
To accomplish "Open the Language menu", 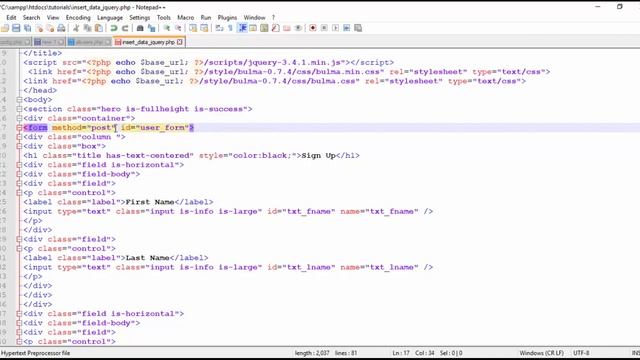I will coord(110,18).
